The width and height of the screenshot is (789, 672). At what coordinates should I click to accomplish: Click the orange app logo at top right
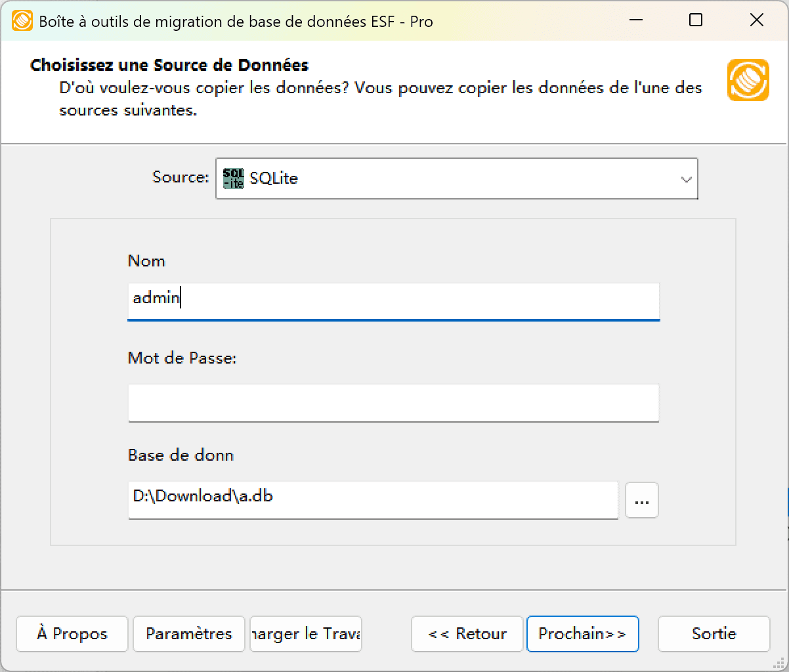(x=748, y=80)
